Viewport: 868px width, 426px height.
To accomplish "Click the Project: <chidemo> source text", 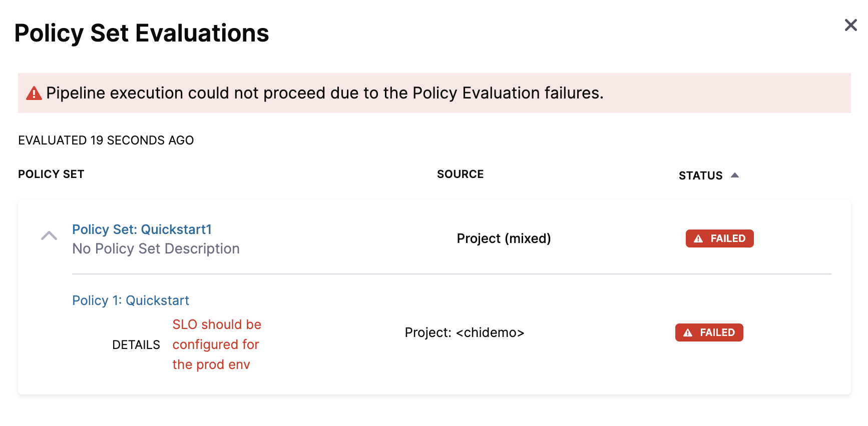I will pyautogui.click(x=465, y=332).
